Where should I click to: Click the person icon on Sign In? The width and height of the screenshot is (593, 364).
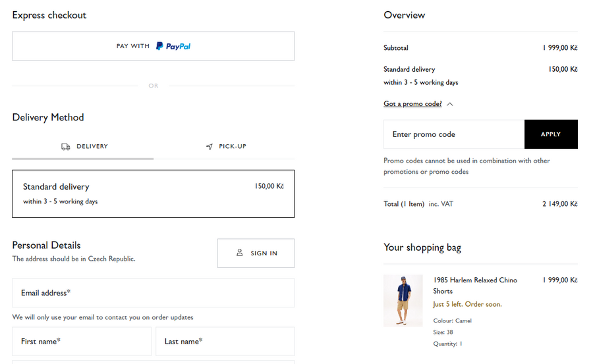pyautogui.click(x=240, y=253)
